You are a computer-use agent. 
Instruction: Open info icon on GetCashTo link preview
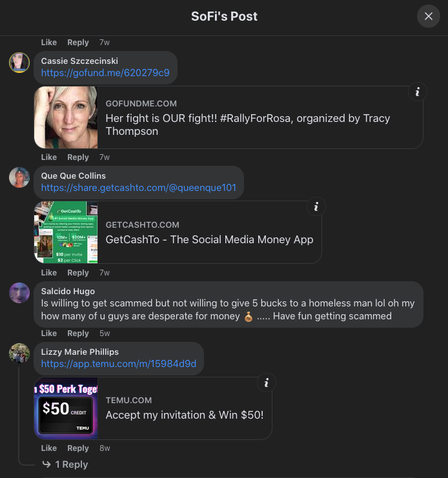click(x=316, y=207)
